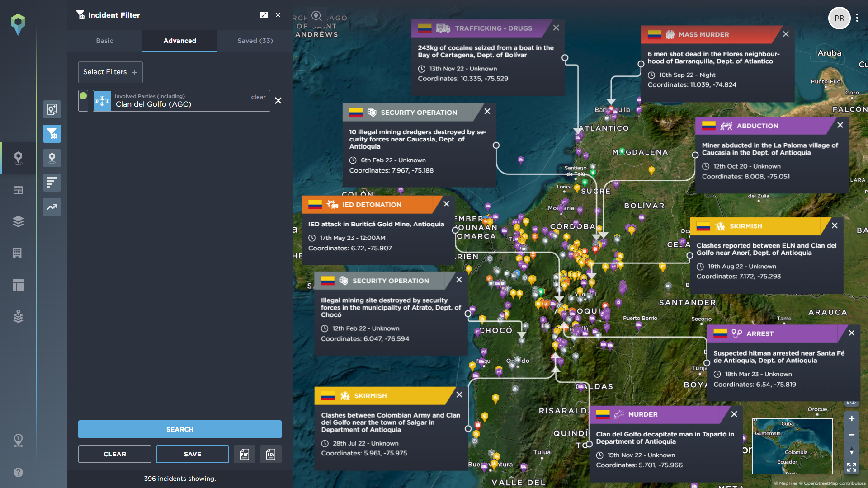This screenshot has height=488, width=868.
Task: Zoom in the map with plus button
Action: point(852,418)
